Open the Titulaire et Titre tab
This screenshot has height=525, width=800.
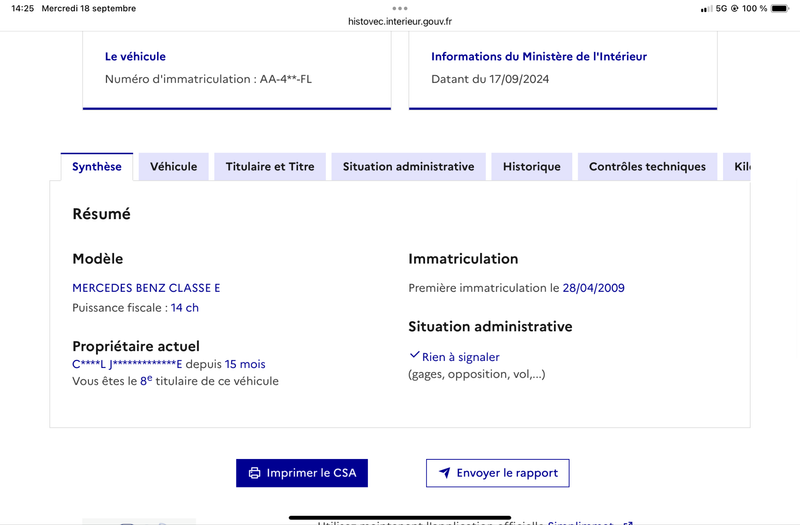click(270, 167)
